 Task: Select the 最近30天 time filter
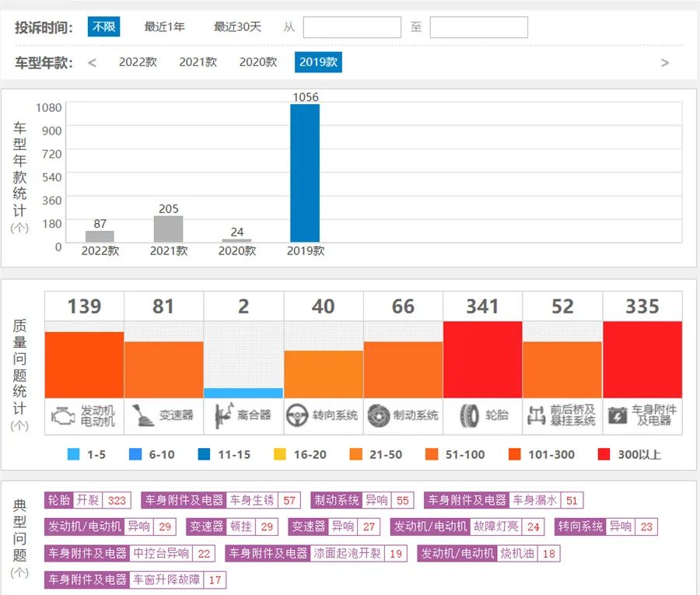pyautogui.click(x=237, y=27)
